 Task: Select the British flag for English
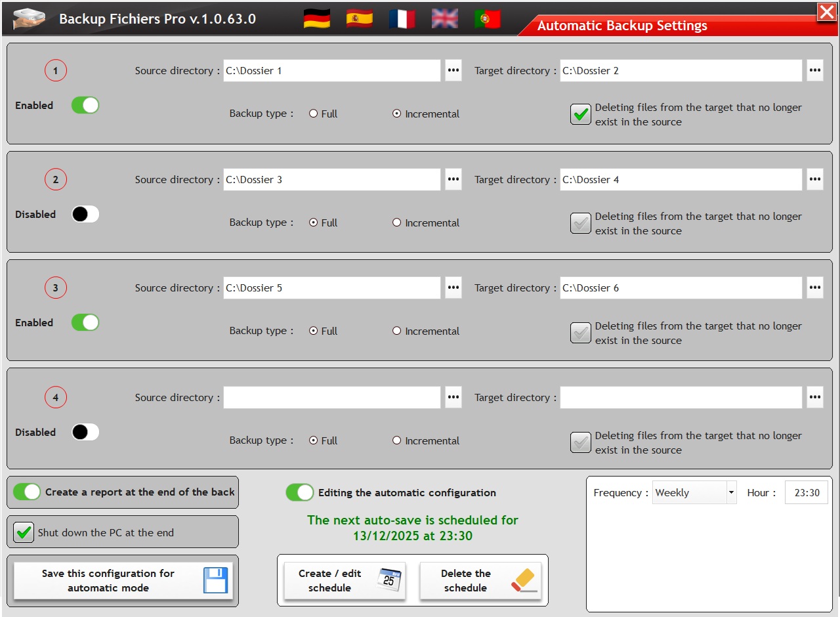444,18
